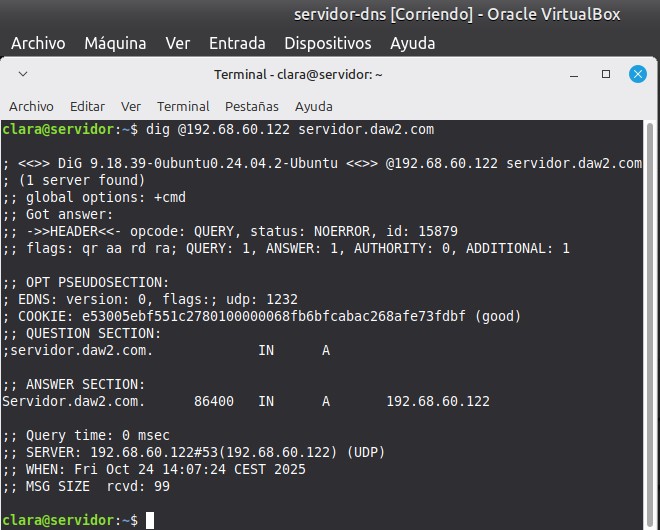Screen dimensions: 660x530
Task: Open the Pestañas menu
Action: coord(252,106)
